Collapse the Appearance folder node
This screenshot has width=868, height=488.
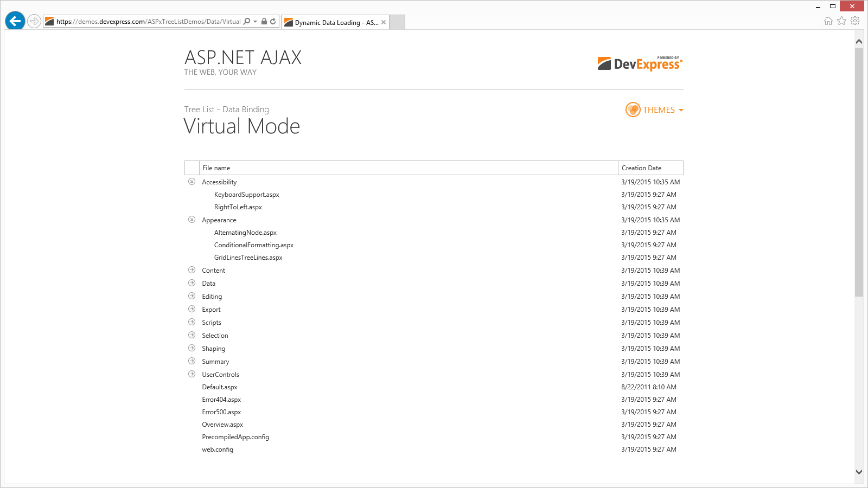coord(192,220)
